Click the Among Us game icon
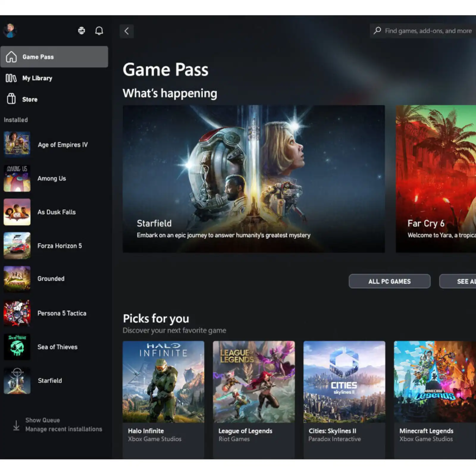476x476 pixels. [x=17, y=178]
